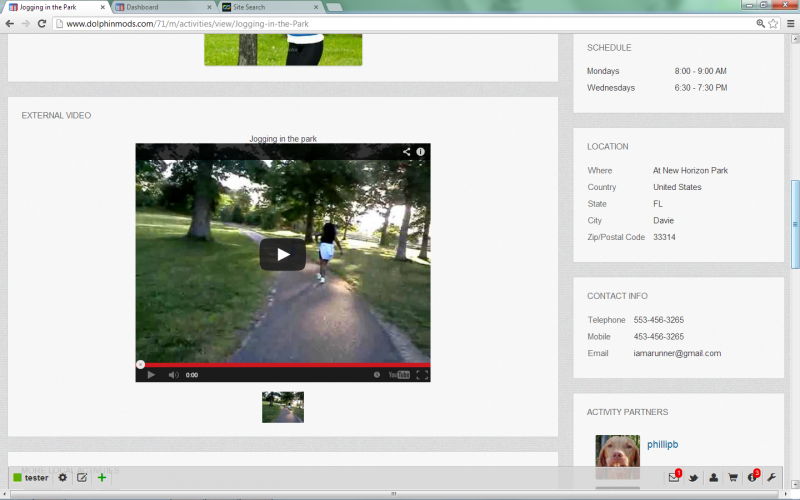Close the Jogging in the Park tab
This screenshot has height=500, width=800.
point(103,7)
